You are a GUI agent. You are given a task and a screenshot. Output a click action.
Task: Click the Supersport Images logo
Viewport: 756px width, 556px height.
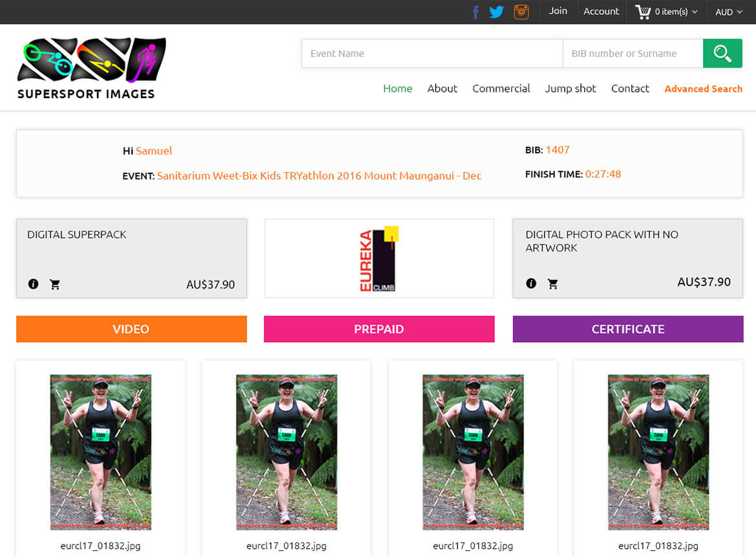pos(91,68)
